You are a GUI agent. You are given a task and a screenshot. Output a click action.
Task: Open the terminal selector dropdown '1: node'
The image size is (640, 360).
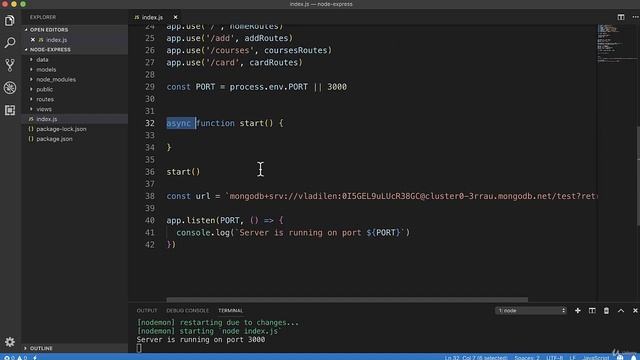(531, 311)
